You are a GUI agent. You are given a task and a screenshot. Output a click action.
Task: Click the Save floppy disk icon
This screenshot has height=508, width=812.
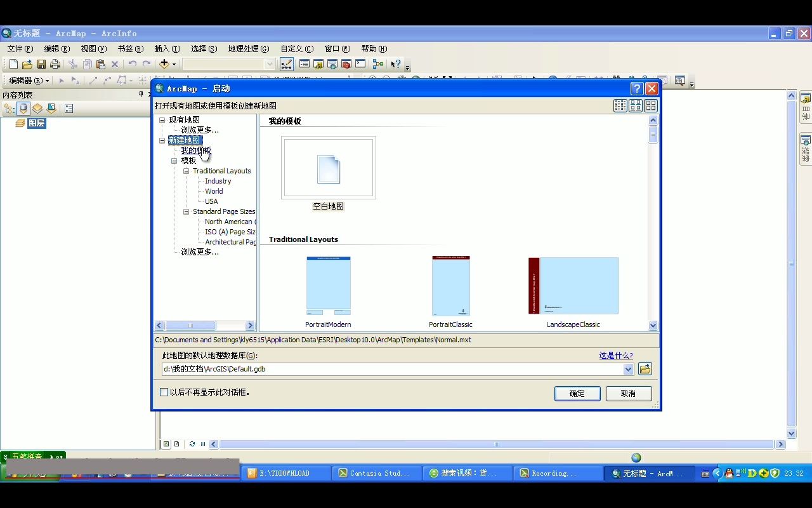pyautogui.click(x=41, y=64)
